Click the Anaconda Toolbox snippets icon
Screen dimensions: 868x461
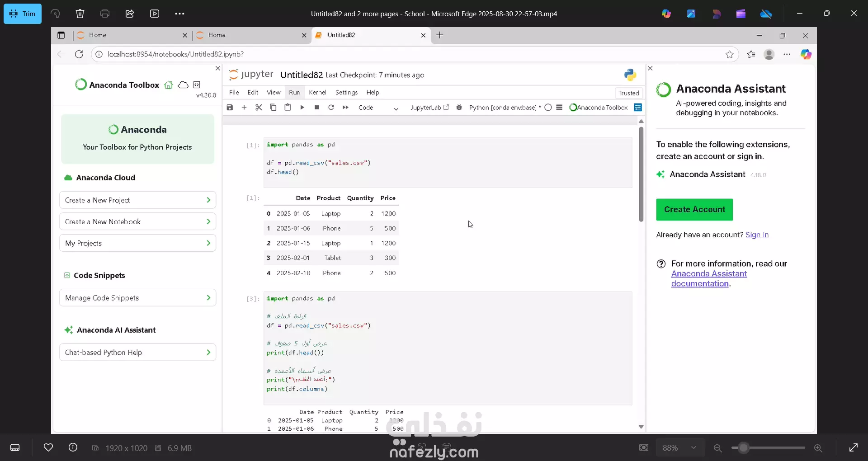point(197,85)
